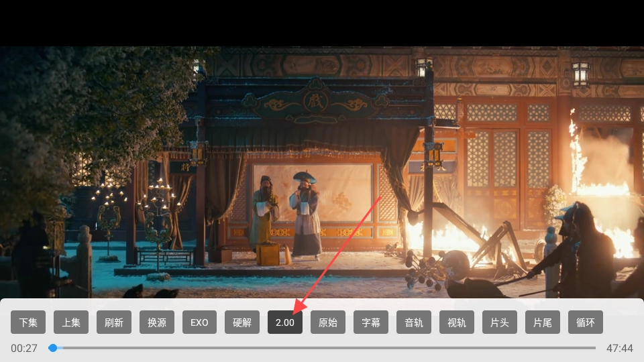This screenshot has height=362, width=644.
Task: Open the 字幕 subtitle selector
Action: pyautogui.click(x=371, y=322)
